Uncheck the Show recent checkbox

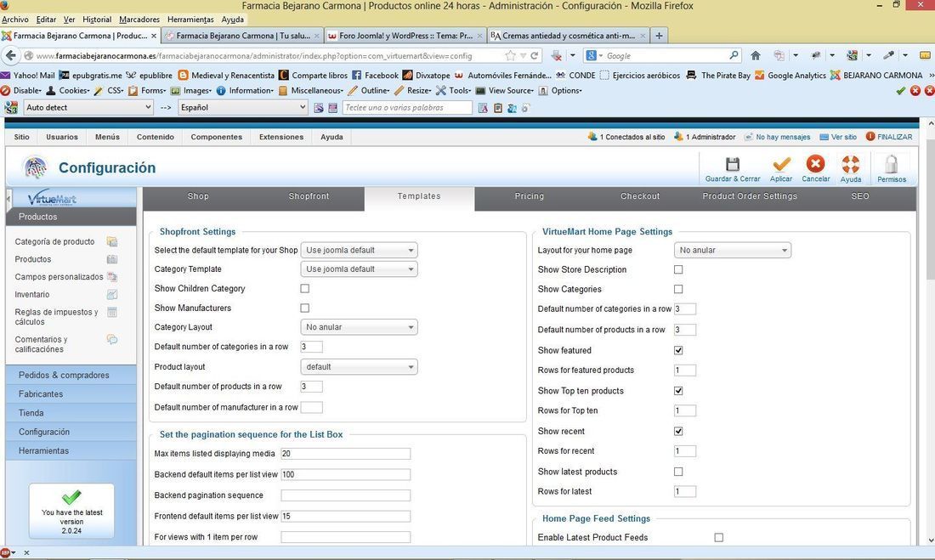678,431
